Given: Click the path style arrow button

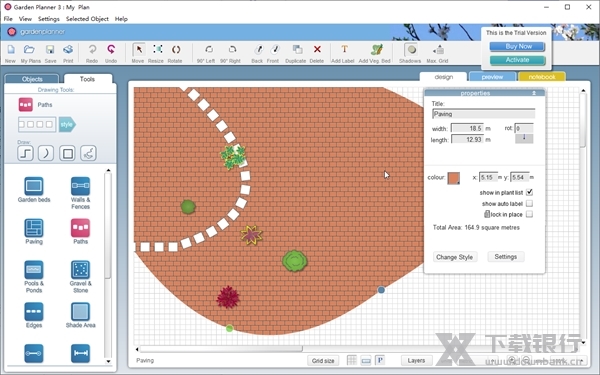Looking at the screenshot, I should pyautogui.click(x=67, y=125).
